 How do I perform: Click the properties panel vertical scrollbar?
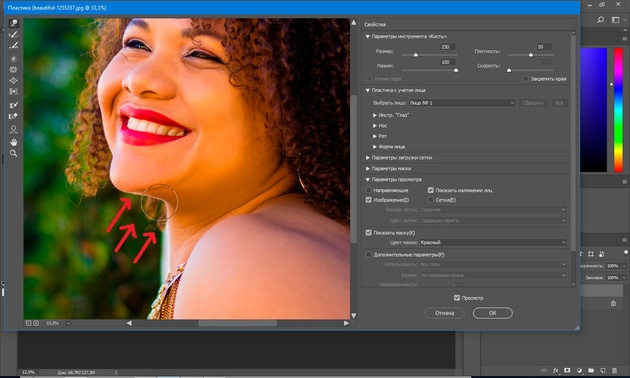click(573, 143)
